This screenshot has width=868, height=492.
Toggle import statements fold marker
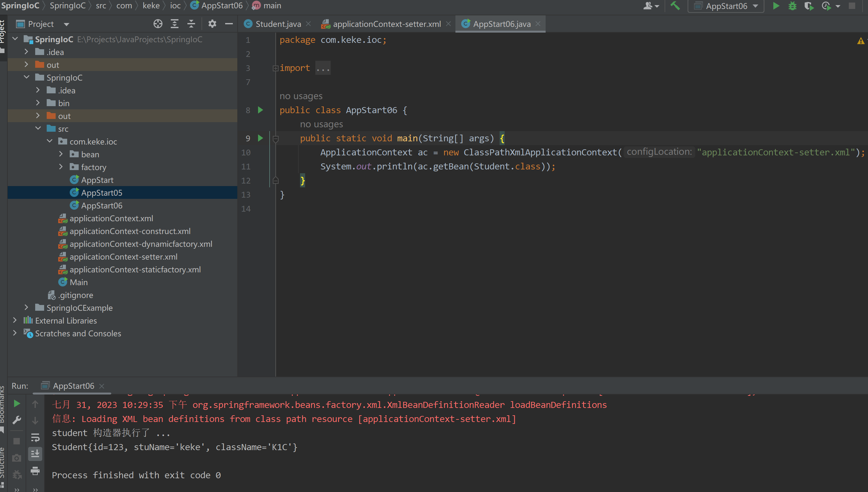275,68
